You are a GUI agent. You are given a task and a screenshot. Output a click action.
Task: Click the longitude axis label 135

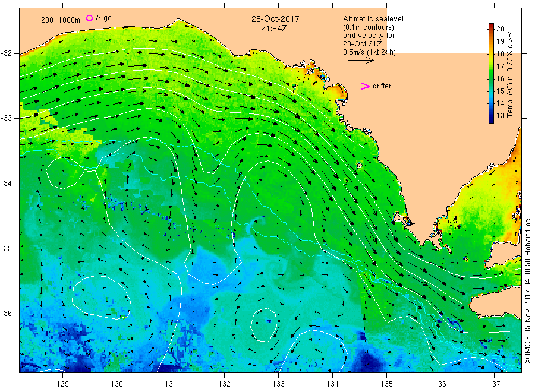click(x=386, y=384)
